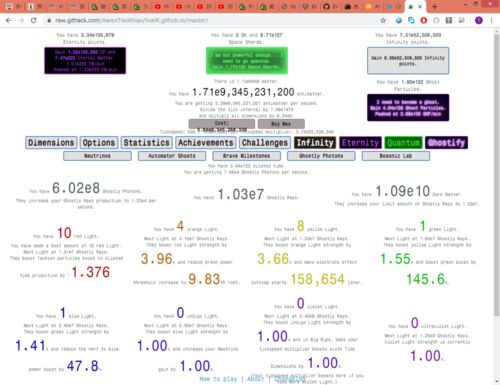This screenshot has width=500, height=385.
Task: Close the active game tab
Action: [420, 6]
